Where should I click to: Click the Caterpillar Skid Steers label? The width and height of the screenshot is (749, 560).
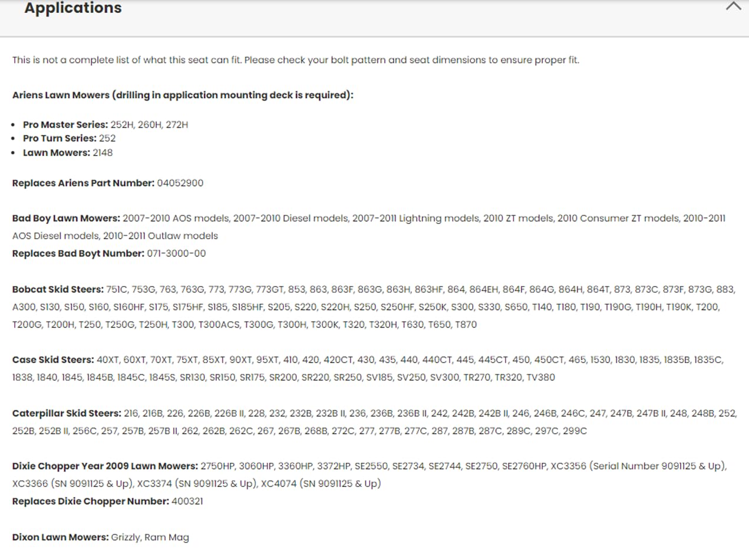67,413
